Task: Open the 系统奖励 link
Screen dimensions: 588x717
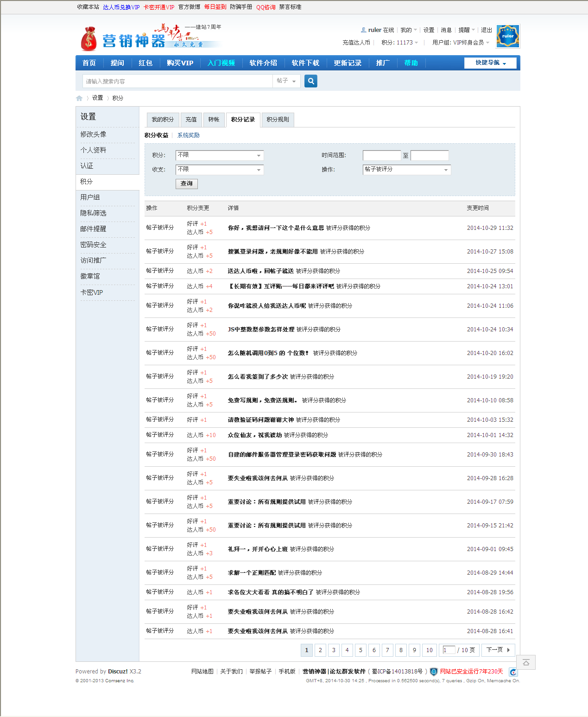Action: 189,135
